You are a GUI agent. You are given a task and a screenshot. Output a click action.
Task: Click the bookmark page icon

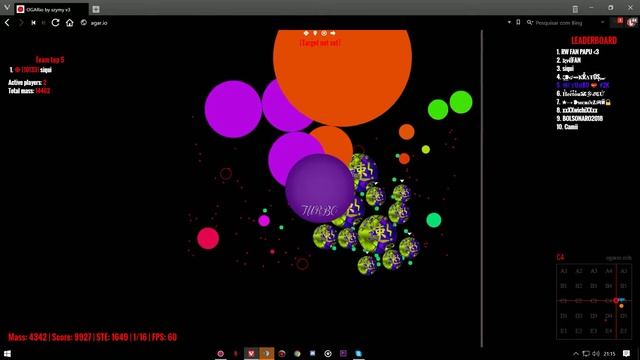[x=518, y=22]
